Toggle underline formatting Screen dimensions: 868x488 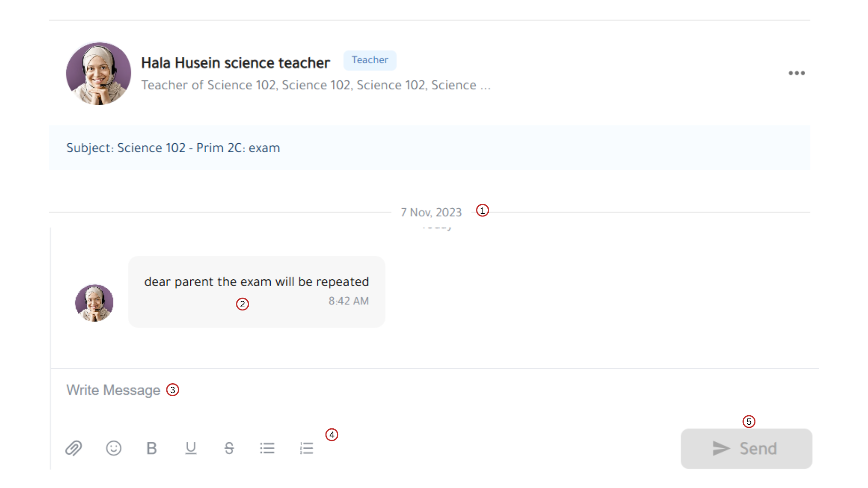(191, 448)
